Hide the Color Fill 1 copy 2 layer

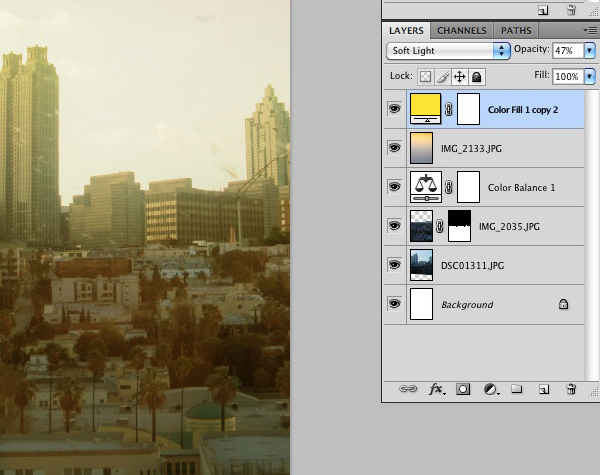point(394,109)
